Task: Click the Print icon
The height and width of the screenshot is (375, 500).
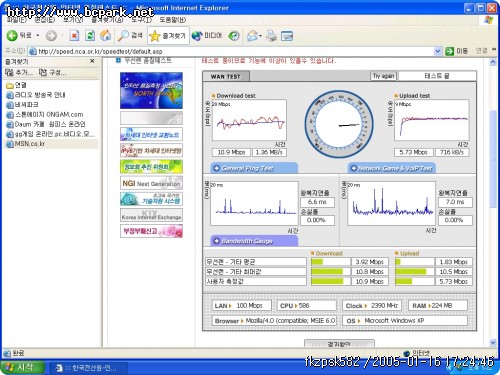Action: [x=271, y=36]
